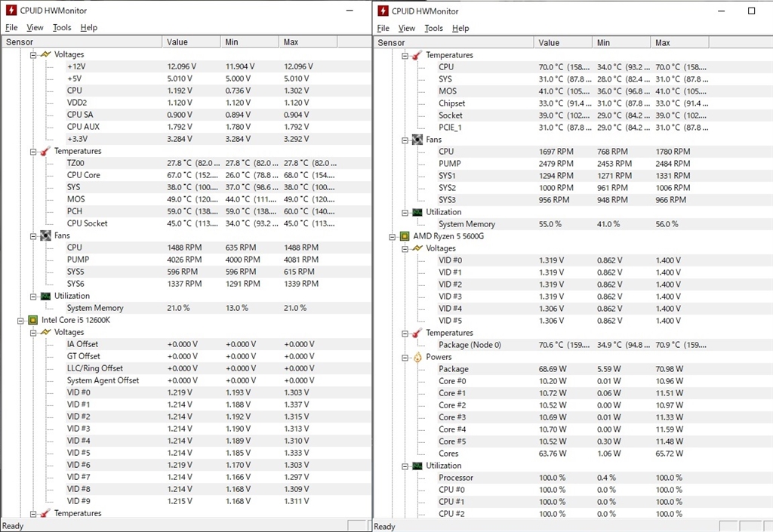
Task: Collapse the Utilization group above the 55.0 % System Memory row
Action: (x=405, y=213)
